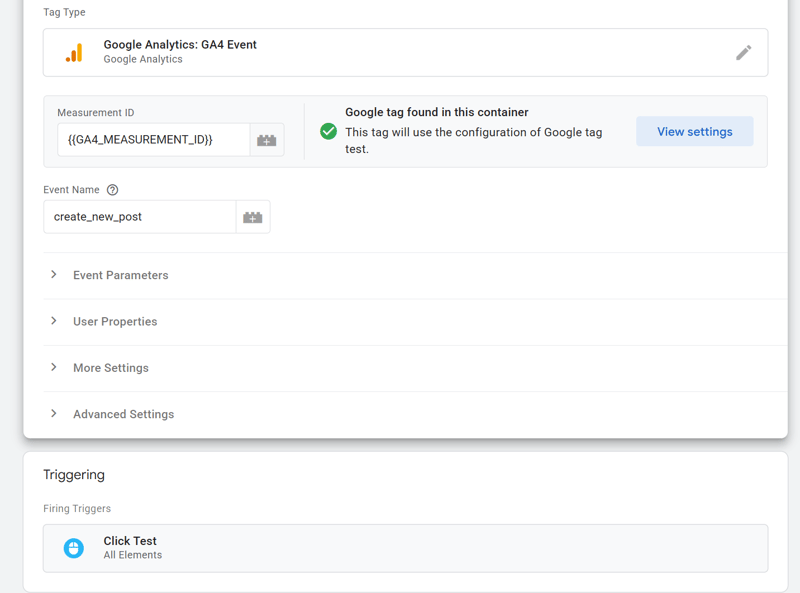Select the Google Analytics: GA4 Event tag type

click(x=406, y=53)
